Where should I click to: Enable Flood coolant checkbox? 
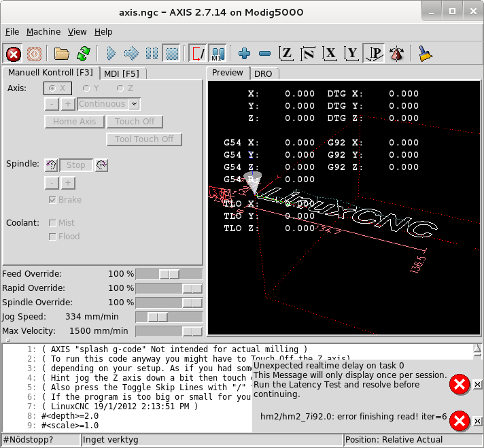(64, 237)
